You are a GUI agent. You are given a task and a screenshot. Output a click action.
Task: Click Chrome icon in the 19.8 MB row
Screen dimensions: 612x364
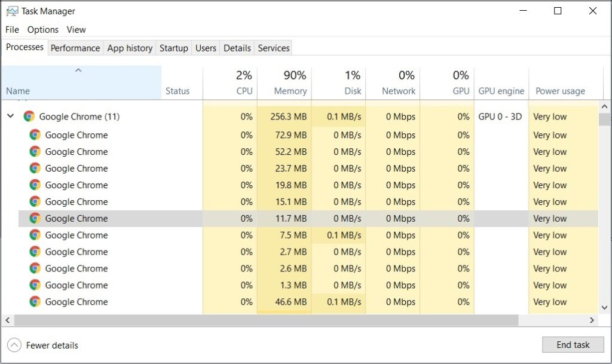pos(35,185)
